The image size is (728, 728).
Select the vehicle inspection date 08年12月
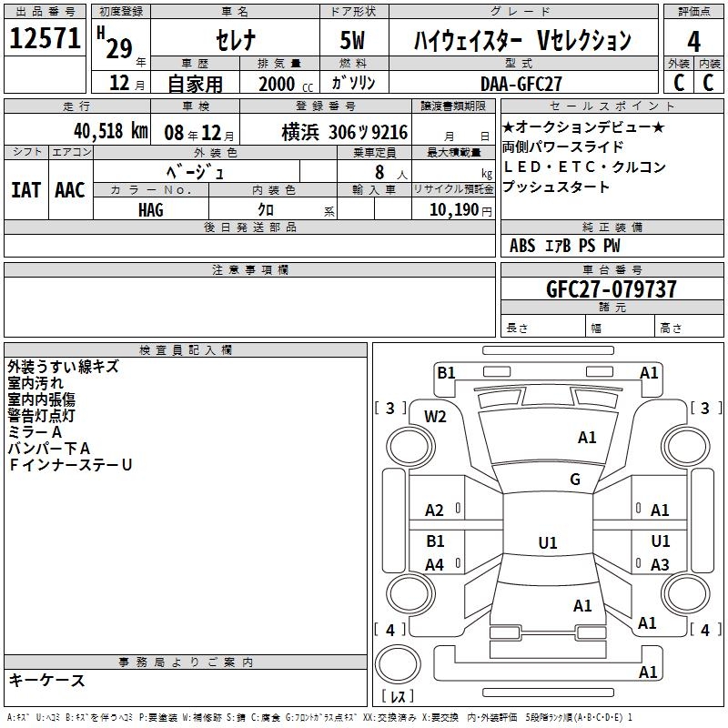pos(198,133)
